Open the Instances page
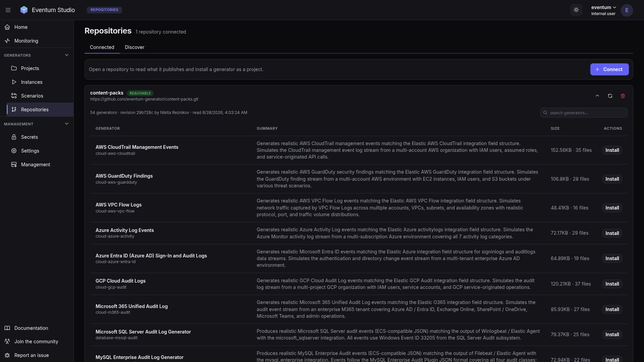The width and height of the screenshot is (644, 362). click(40, 82)
